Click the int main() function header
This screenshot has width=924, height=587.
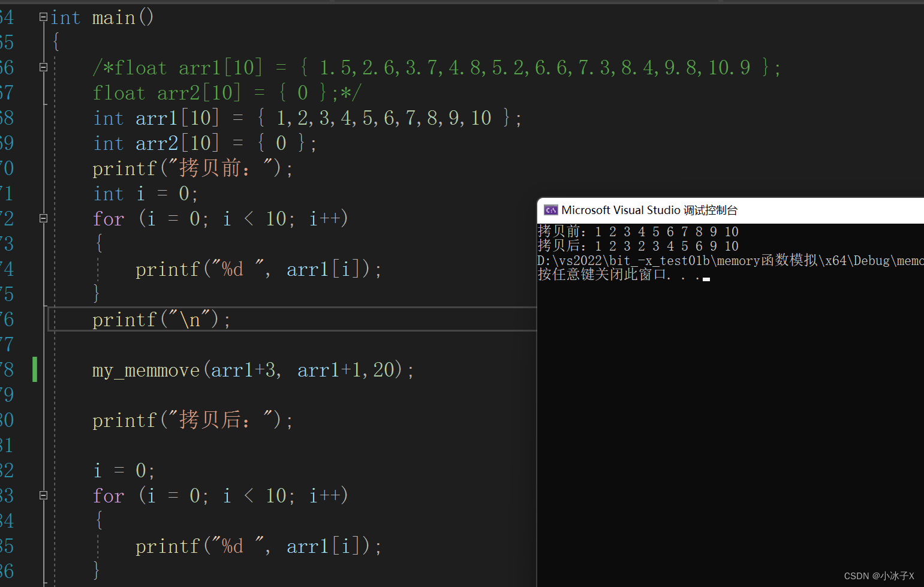(102, 17)
